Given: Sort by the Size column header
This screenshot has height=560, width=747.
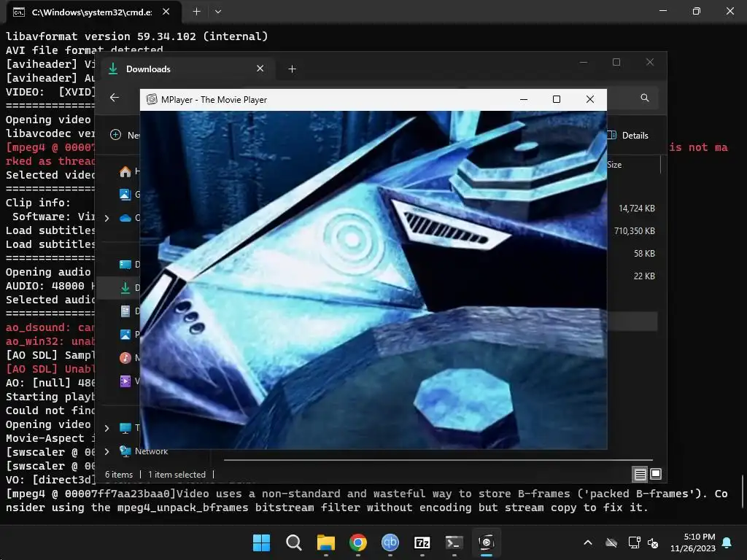Looking at the screenshot, I should pos(614,165).
